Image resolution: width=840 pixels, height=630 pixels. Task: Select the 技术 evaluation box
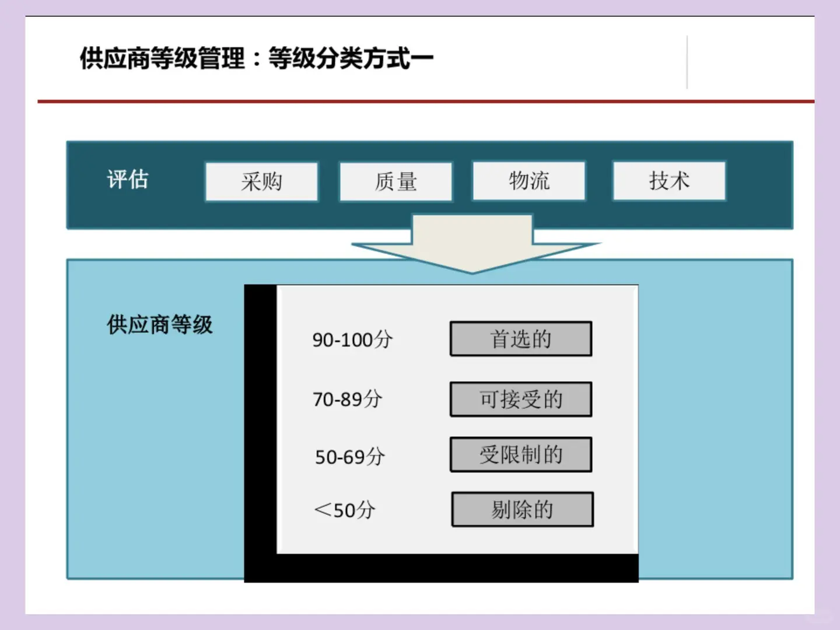(x=668, y=181)
